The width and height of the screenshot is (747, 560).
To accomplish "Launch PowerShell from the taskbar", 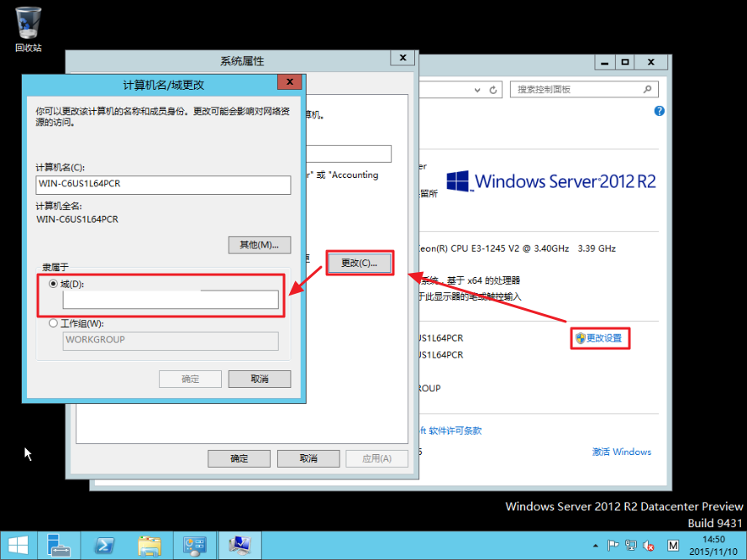I will [x=104, y=546].
